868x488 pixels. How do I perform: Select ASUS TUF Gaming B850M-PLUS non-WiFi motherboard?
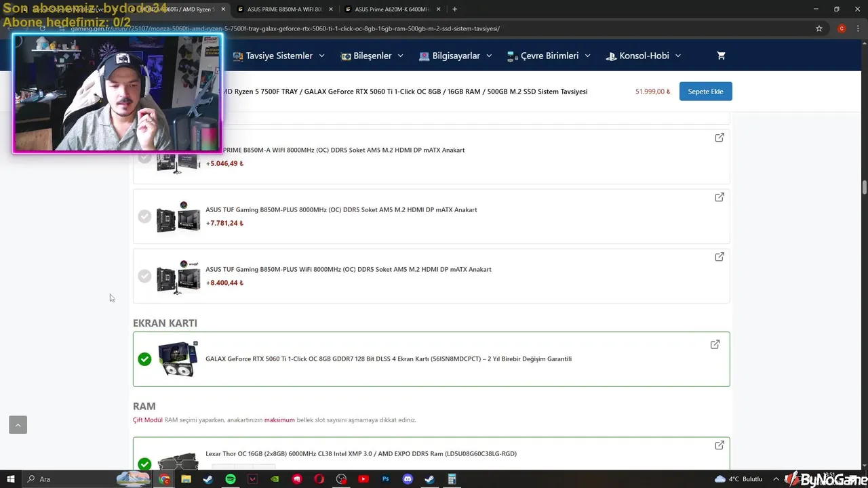tap(144, 216)
